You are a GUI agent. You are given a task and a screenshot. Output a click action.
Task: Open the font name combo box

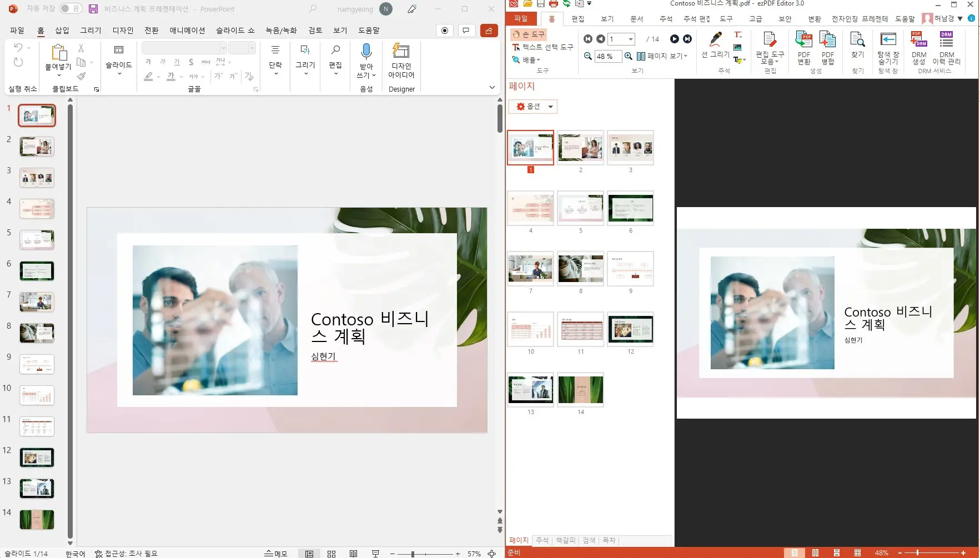(184, 48)
